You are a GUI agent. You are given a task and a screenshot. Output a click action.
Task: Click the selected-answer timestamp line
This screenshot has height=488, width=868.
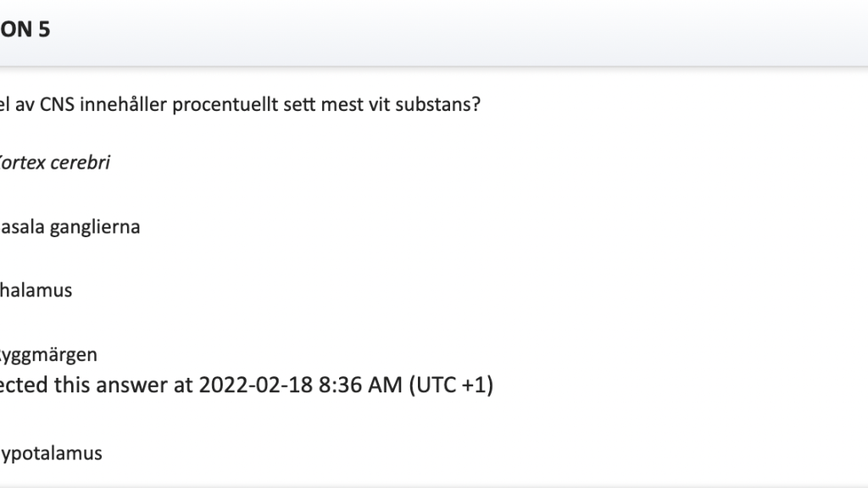click(247, 385)
